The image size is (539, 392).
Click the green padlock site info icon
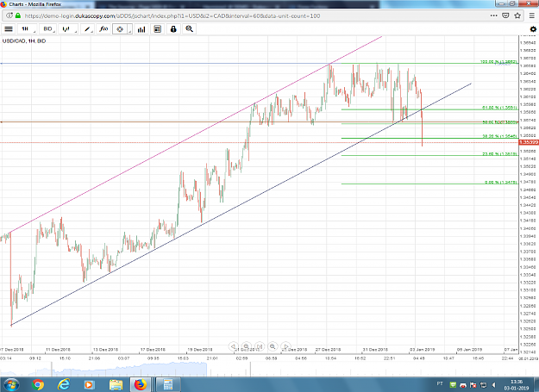[x=18, y=16]
